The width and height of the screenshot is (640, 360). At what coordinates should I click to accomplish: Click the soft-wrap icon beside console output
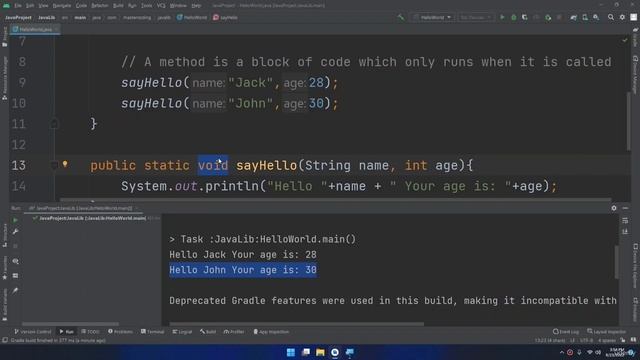click(625, 220)
